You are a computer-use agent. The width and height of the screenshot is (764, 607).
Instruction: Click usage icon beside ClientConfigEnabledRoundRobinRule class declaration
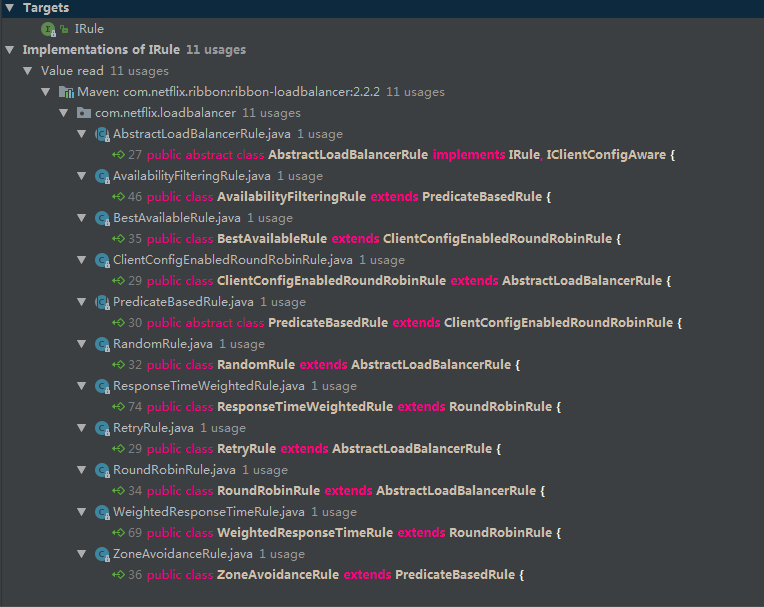coord(118,280)
